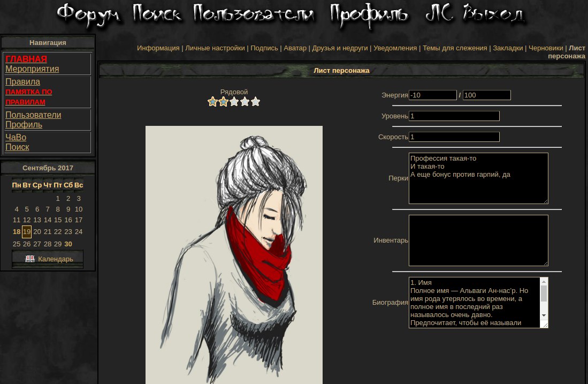The image size is (588, 384).
Task: Click the Сентябрь 2017 calendar heading
Action: (48, 168)
